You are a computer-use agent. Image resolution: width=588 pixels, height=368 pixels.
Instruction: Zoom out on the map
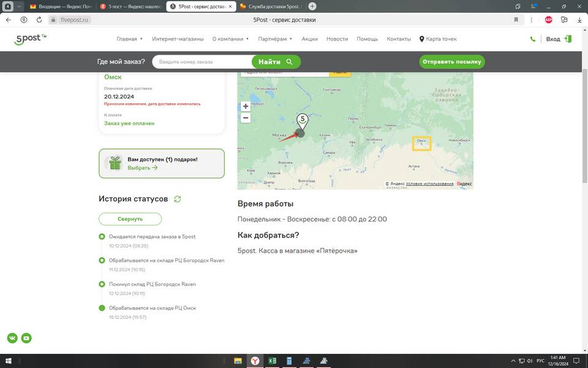point(246,118)
